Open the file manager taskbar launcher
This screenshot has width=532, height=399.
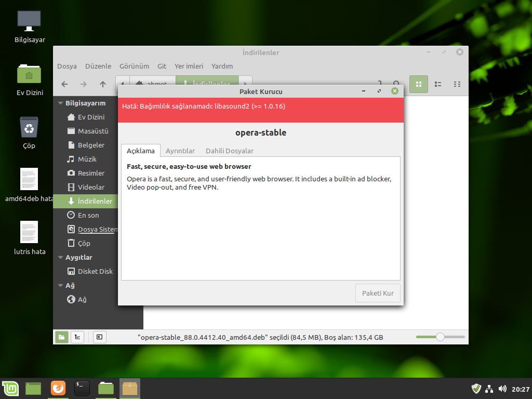coord(106,389)
